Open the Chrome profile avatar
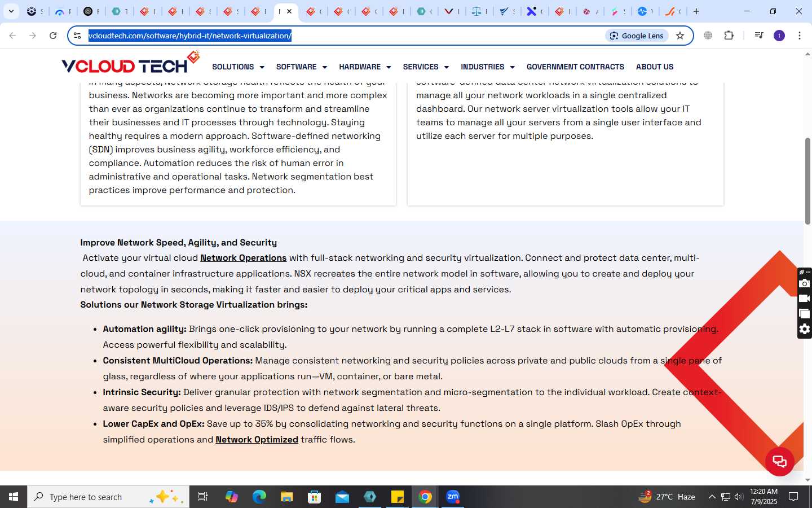Image resolution: width=812 pixels, height=508 pixels. coord(779,36)
